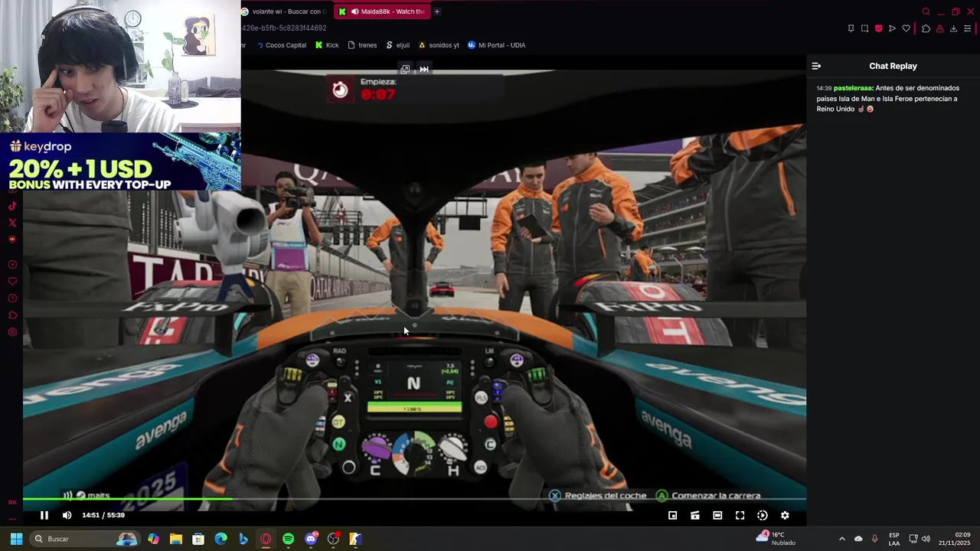Open the Mi Portal - UDIA bookmark

tap(496, 45)
